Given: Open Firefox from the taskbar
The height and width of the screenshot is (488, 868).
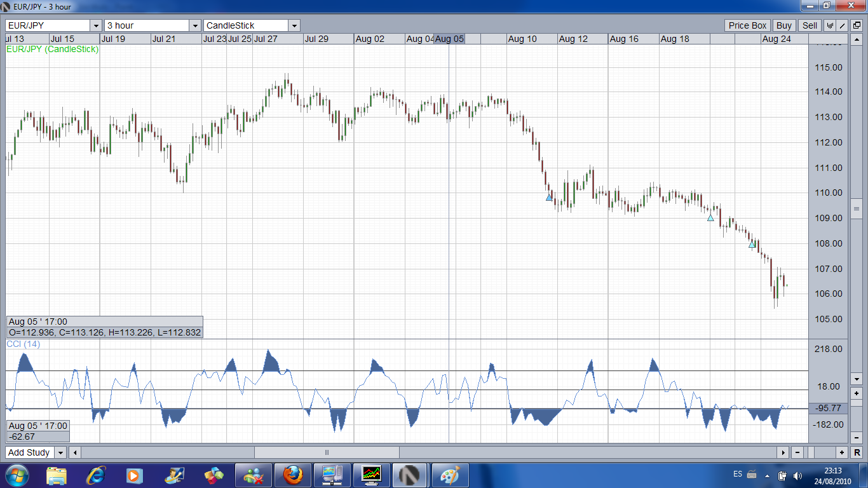Looking at the screenshot, I should coord(292,475).
